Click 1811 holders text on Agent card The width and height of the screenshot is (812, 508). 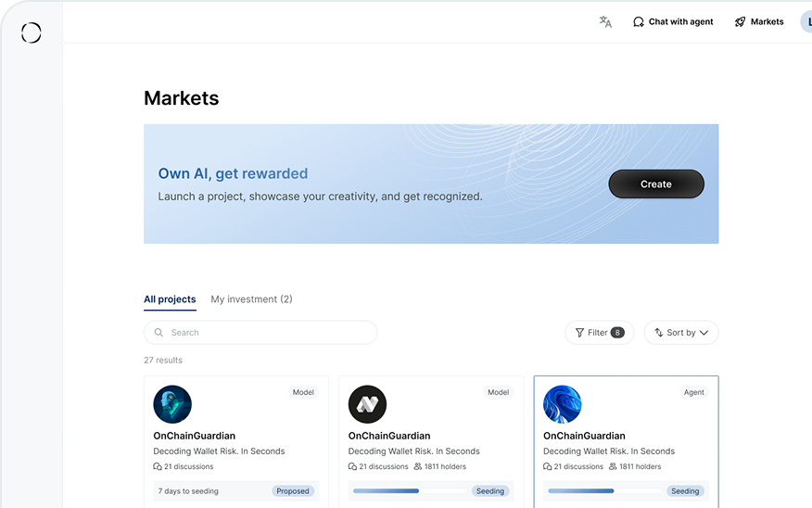(641, 466)
